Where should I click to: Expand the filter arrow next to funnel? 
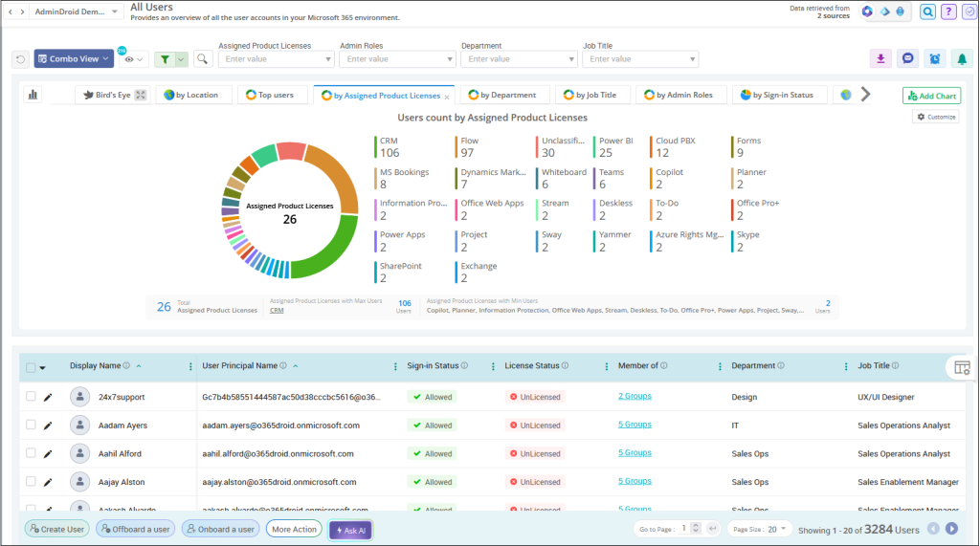(181, 59)
